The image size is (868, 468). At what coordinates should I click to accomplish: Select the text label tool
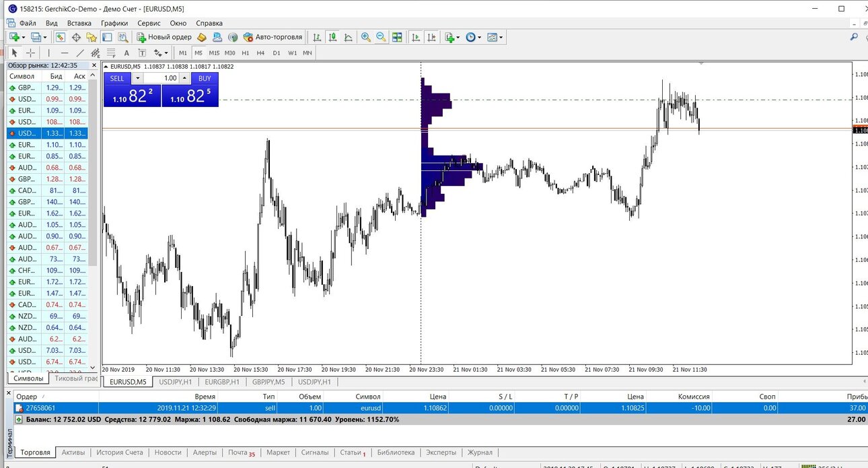tap(142, 53)
